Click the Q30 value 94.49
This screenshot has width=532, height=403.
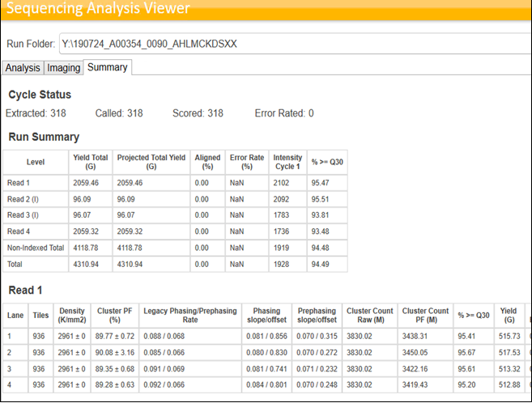pyautogui.click(x=321, y=265)
